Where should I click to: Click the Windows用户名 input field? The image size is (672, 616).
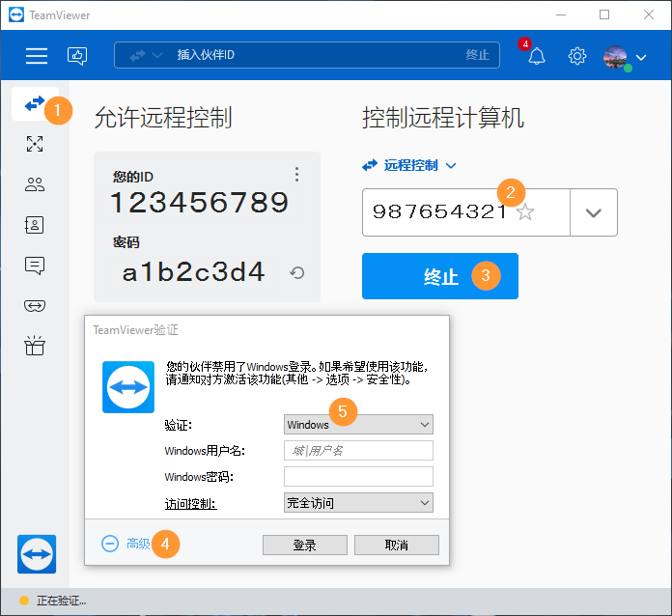pyautogui.click(x=358, y=451)
